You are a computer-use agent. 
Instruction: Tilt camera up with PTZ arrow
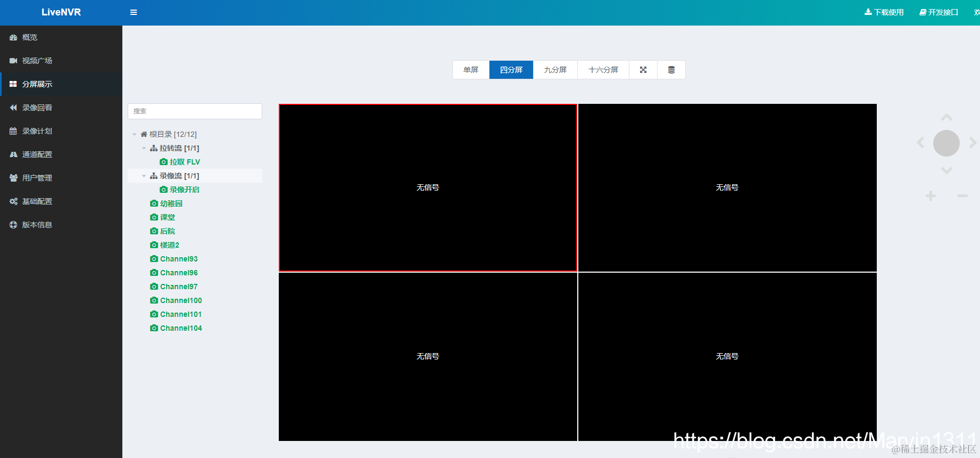[946, 117]
